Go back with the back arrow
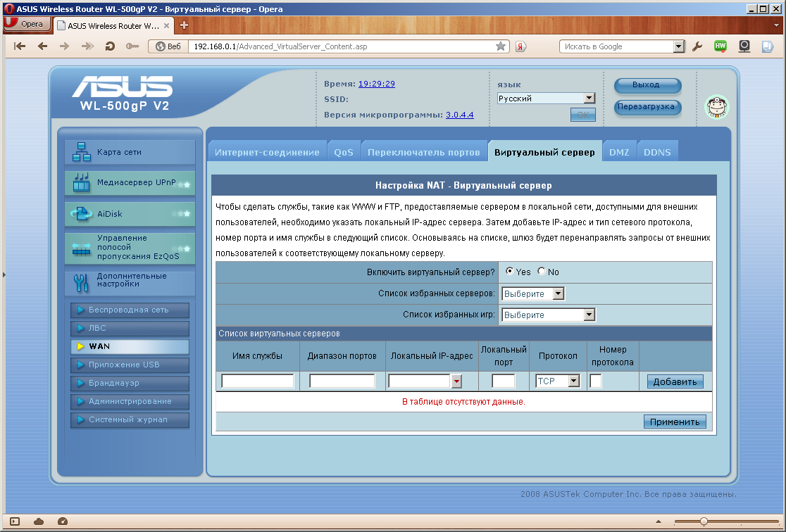Screen dimensions: 786x532 click(42, 46)
